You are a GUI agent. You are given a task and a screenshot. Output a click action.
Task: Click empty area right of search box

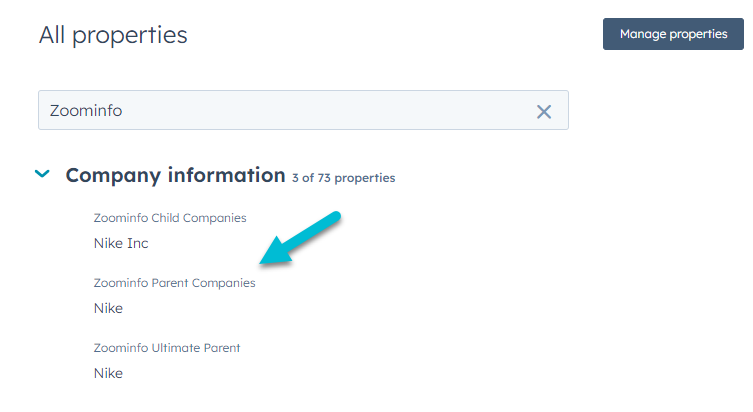click(658, 110)
